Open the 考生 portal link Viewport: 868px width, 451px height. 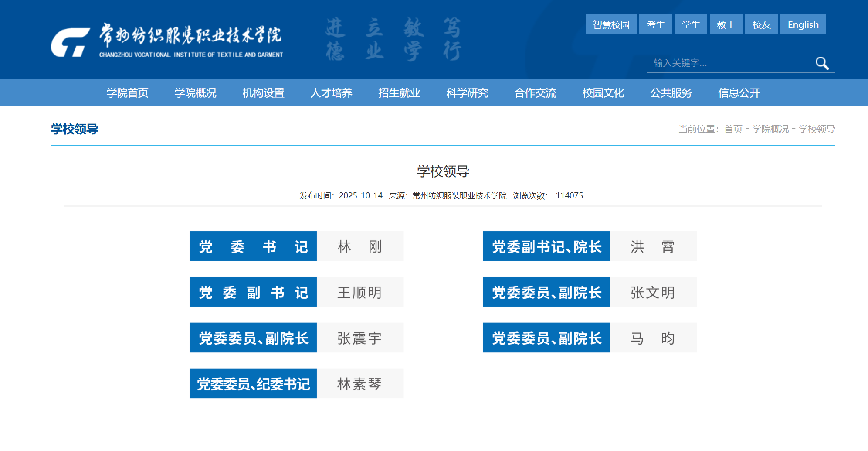pyautogui.click(x=655, y=24)
